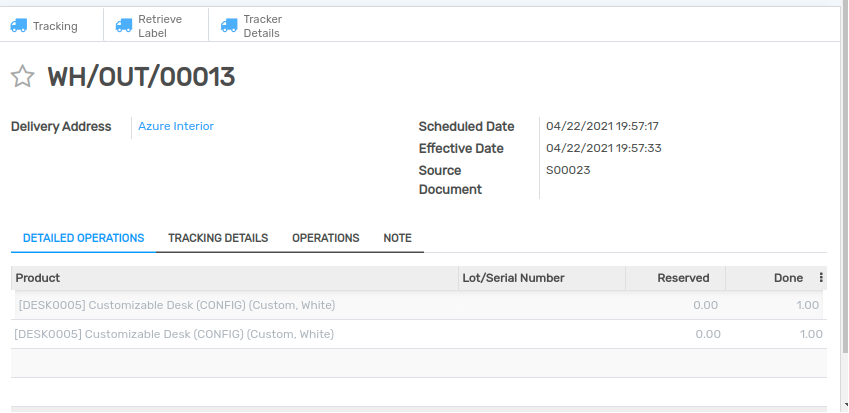Select the Note tab
This screenshot has width=849, height=413.
point(397,238)
